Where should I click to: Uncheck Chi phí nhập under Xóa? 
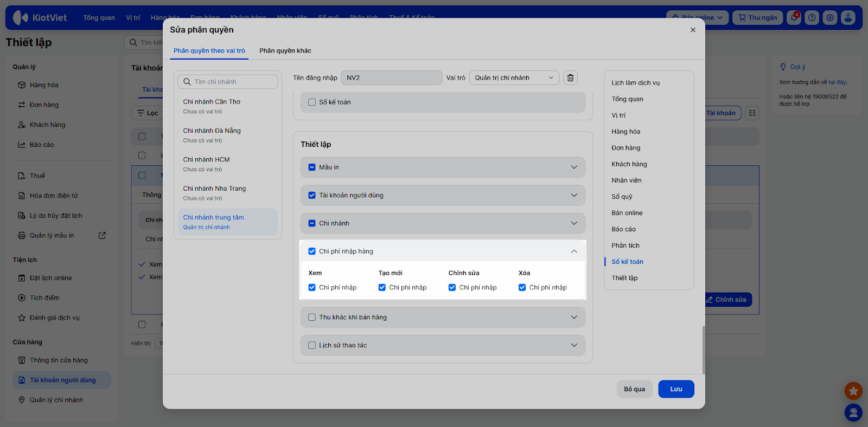click(x=522, y=288)
